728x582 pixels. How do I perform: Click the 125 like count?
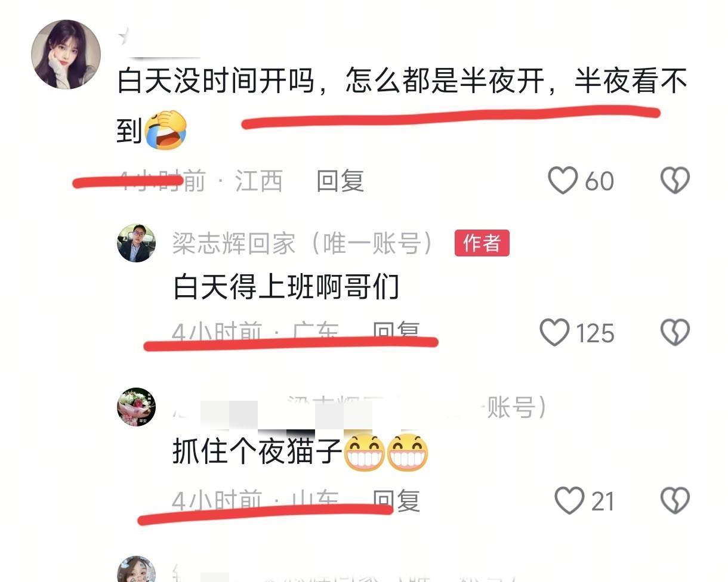pyautogui.click(x=595, y=333)
